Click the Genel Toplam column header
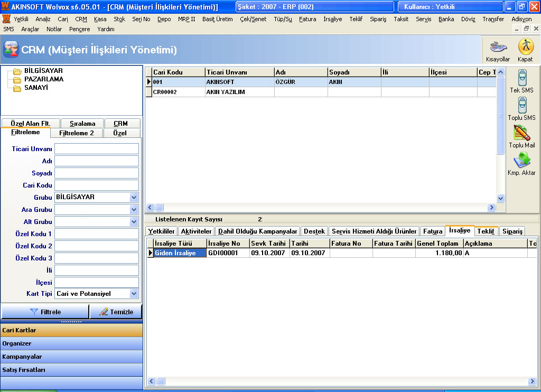The height and width of the screenshot is (392, 541). tap(439, 243)
